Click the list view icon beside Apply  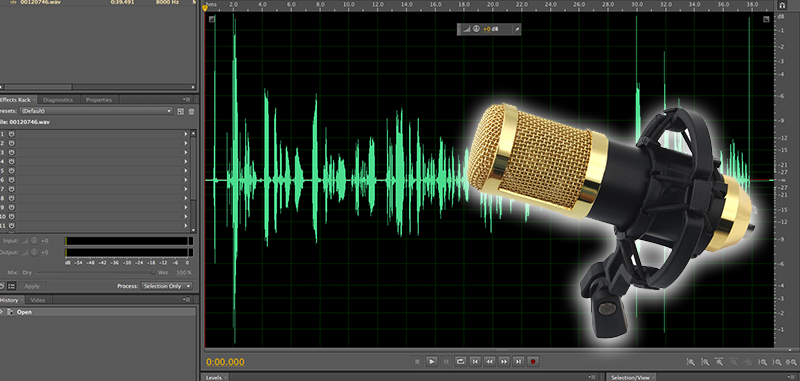pos(11,286)
